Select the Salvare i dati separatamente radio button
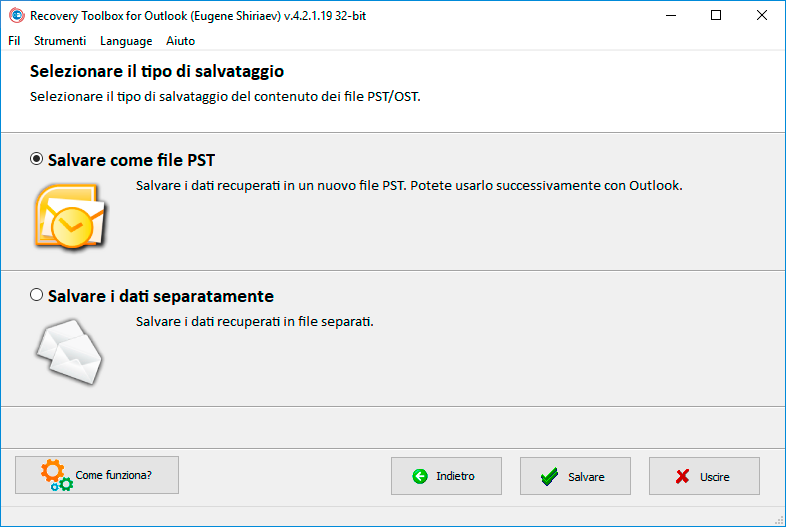786x527 pixels. pos(36,294)
